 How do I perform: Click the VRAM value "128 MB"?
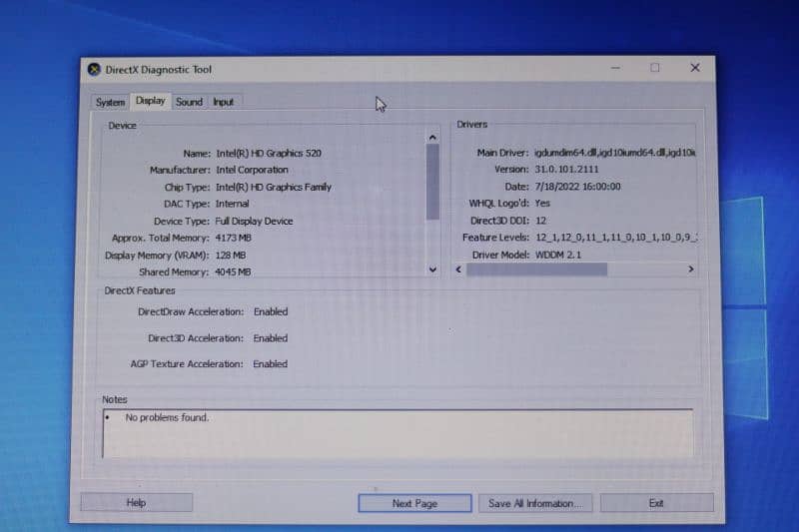tap(230, 256)
